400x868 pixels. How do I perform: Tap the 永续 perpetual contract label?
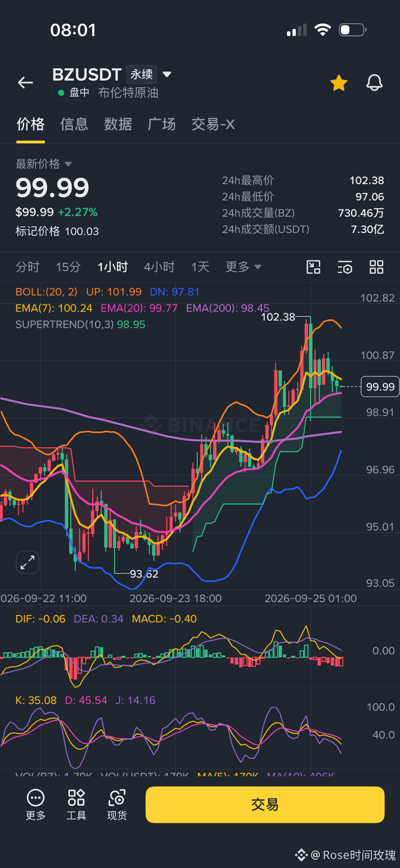coord(142,74)
